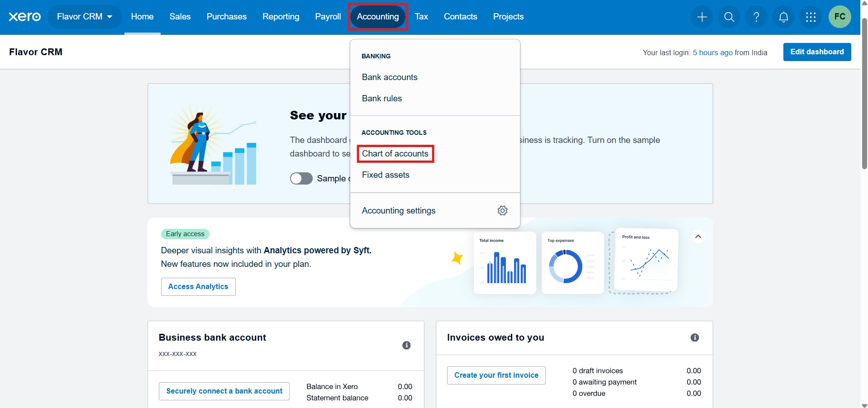Open the Reporting menu
The height and width of the screenshot is (408, 868).
pos(281,17)
